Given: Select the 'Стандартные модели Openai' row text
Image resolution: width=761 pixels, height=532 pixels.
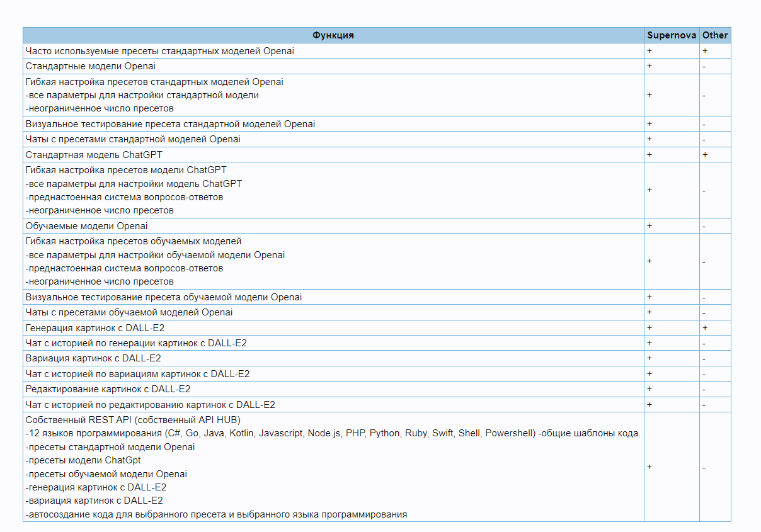Looking at the screenshot, I should pos(91,66).
